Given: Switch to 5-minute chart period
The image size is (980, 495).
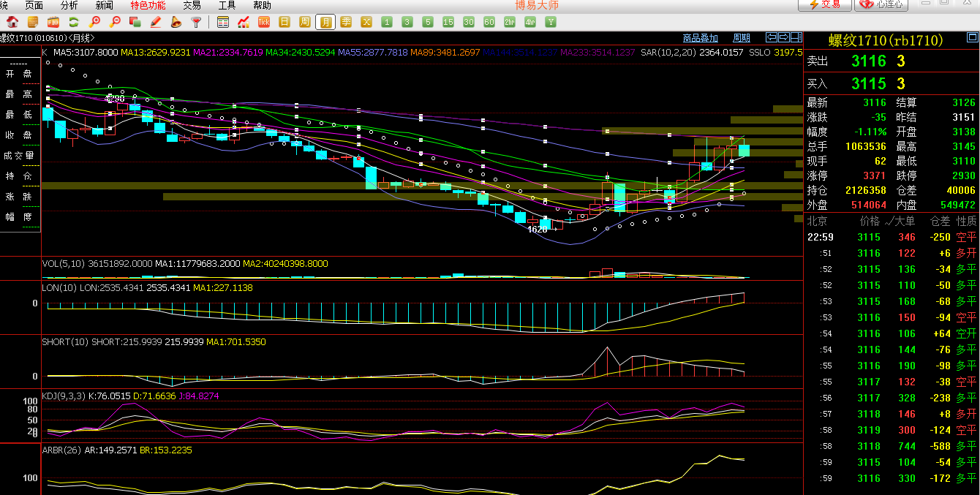Looking at the screenshot, I should [428, 22].
